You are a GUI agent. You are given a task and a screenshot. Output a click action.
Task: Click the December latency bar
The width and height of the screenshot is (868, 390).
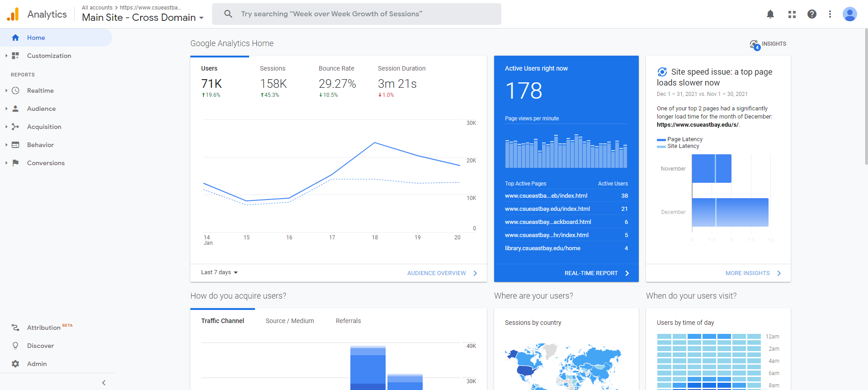[730, 212]
